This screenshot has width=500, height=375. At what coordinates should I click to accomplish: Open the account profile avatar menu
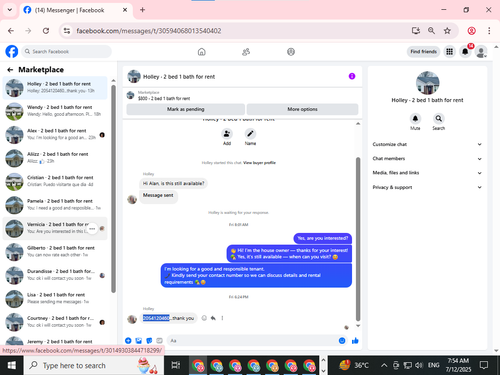coord(481,52)
